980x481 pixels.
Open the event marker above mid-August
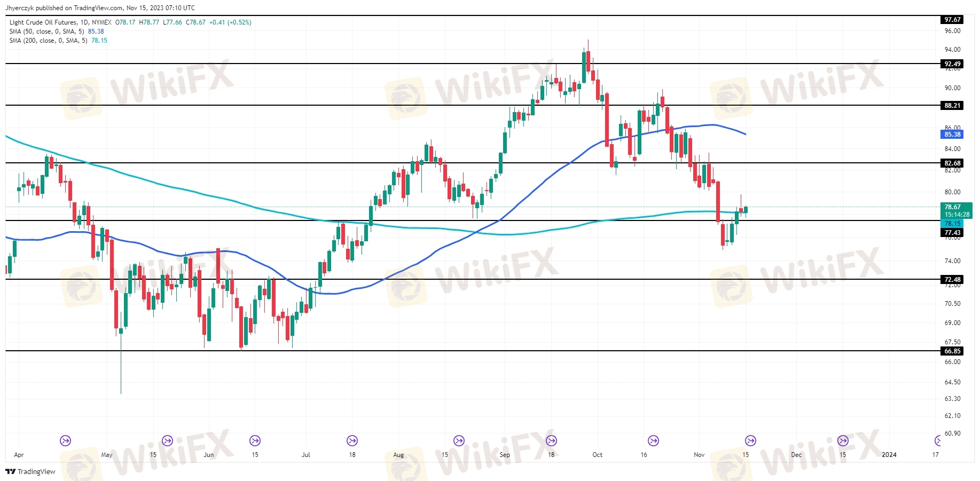point(459,440)
